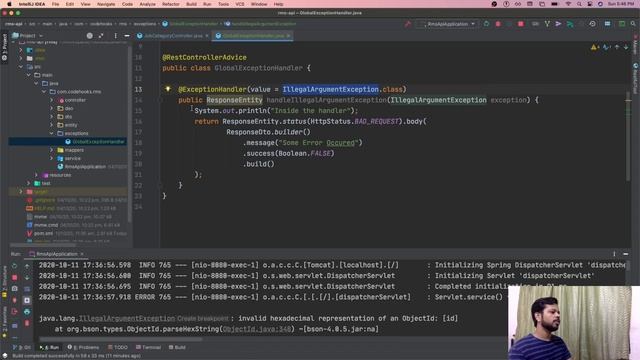Screen dimensions: 640x360
Task: Expand the mappers package
Action: (x=52, y=150)
